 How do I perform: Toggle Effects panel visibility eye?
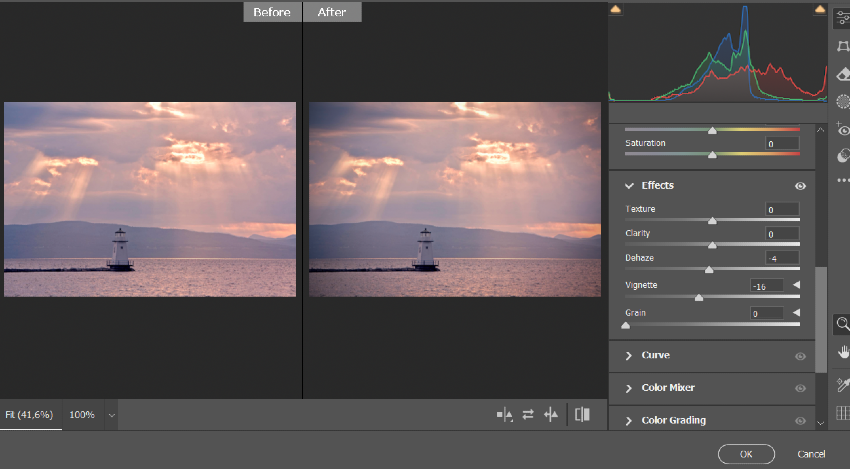pyautogui.click(x=800, y=186)
